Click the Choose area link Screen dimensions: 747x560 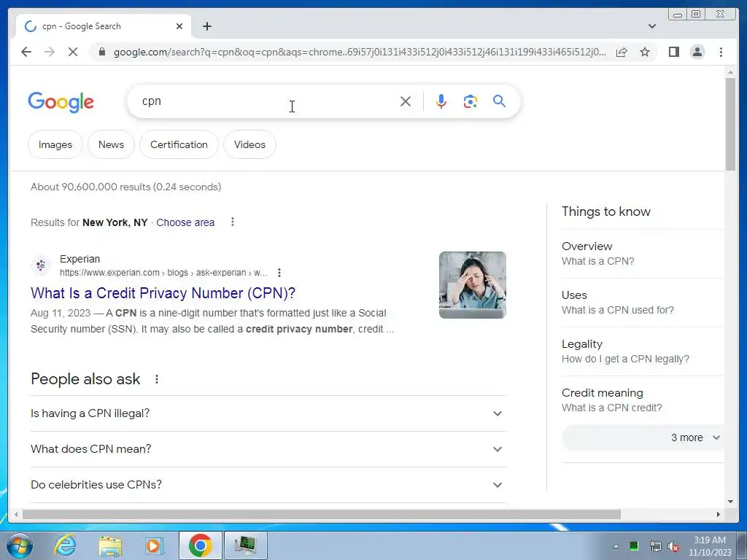point(185,222)
